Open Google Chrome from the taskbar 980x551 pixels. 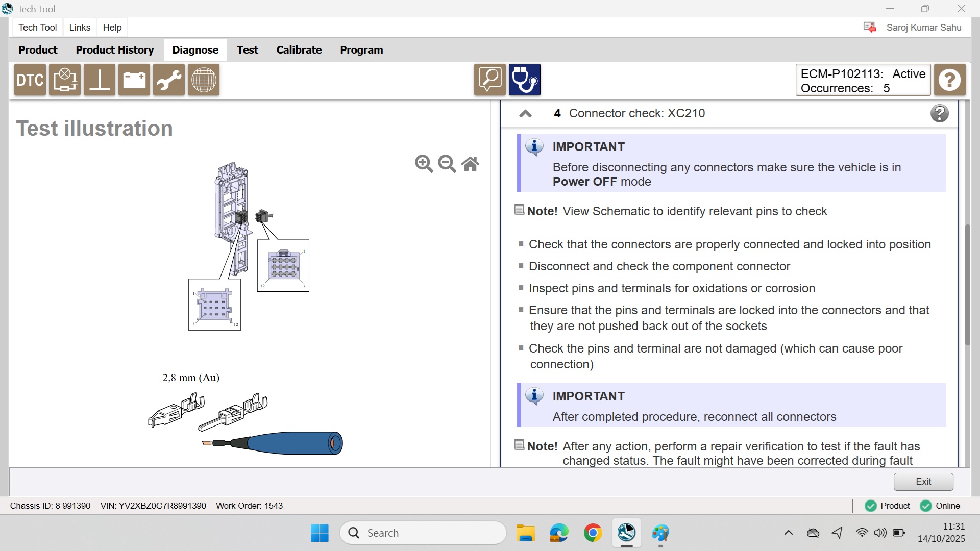click(x=593, y=533)
